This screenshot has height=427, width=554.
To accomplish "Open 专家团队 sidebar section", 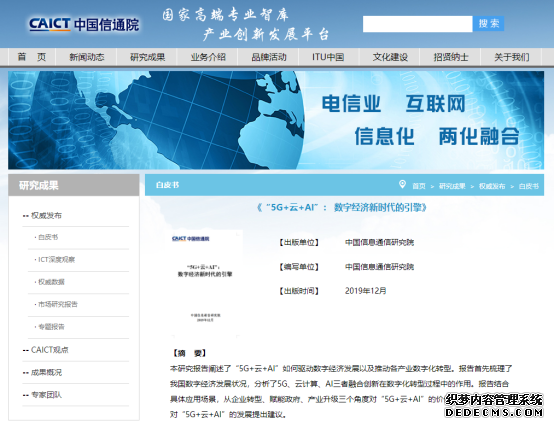I will click(x=46, y=395).
